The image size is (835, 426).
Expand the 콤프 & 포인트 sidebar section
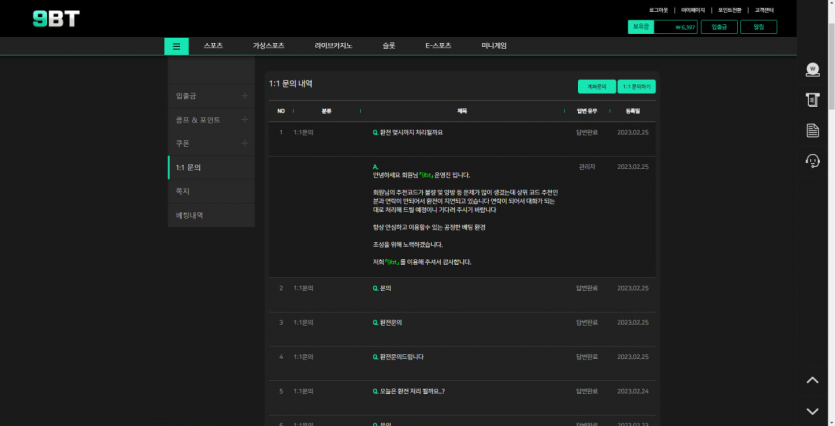(244, 120)
